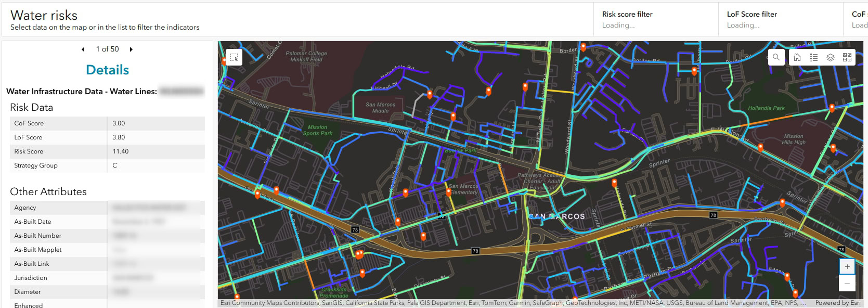
Task: Select the Risk Score row in Risk Data
Action: point(107,151)
